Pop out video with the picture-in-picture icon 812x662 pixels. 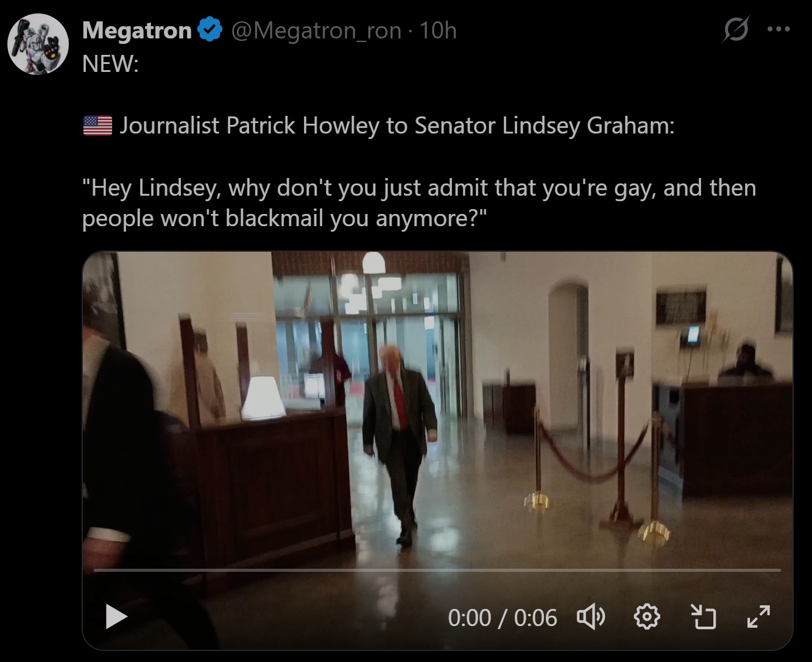(703, 617)
